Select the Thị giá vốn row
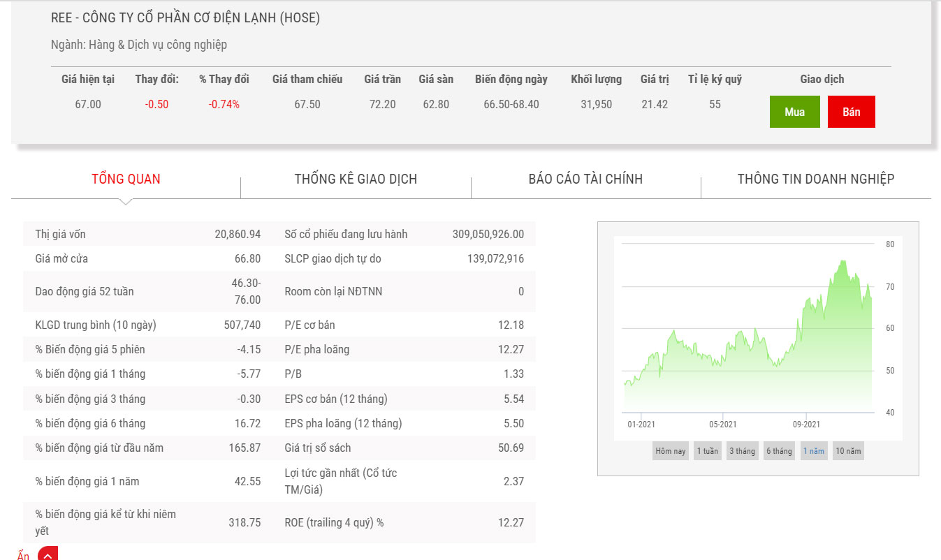Image resolution: width=941 pixels, height=560 pixels. (147, 234)
